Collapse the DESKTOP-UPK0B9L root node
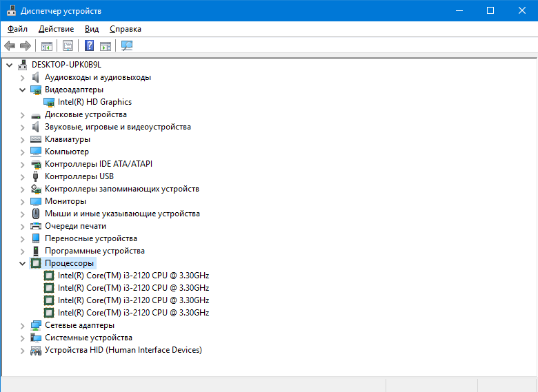 [x=10, y=65]
